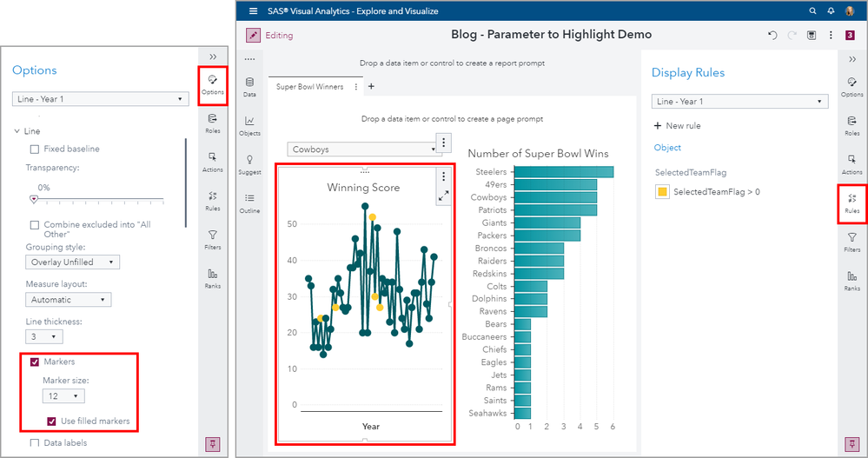Open the Ranks pane in right sidebar
Image resolution: width=868 pixels, height=458 pixels.
coord(851,279)
